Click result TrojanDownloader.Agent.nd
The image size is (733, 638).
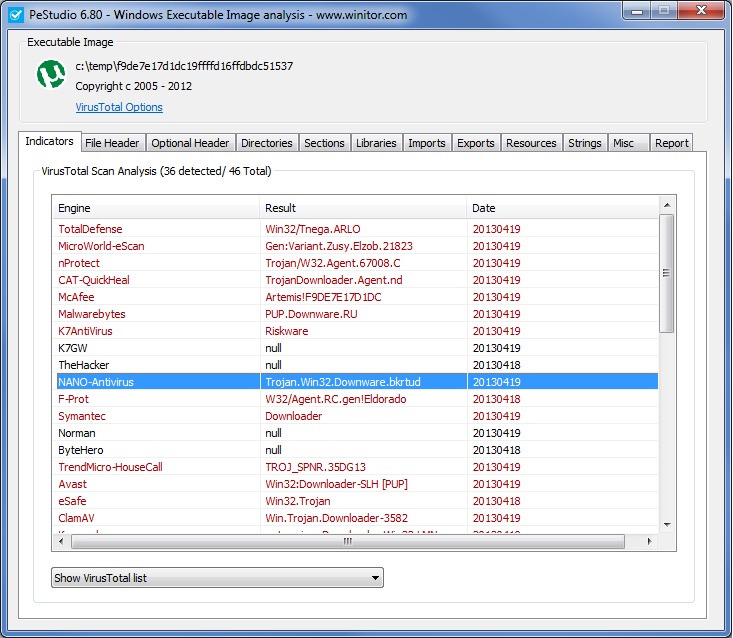[x=334, y=280]
